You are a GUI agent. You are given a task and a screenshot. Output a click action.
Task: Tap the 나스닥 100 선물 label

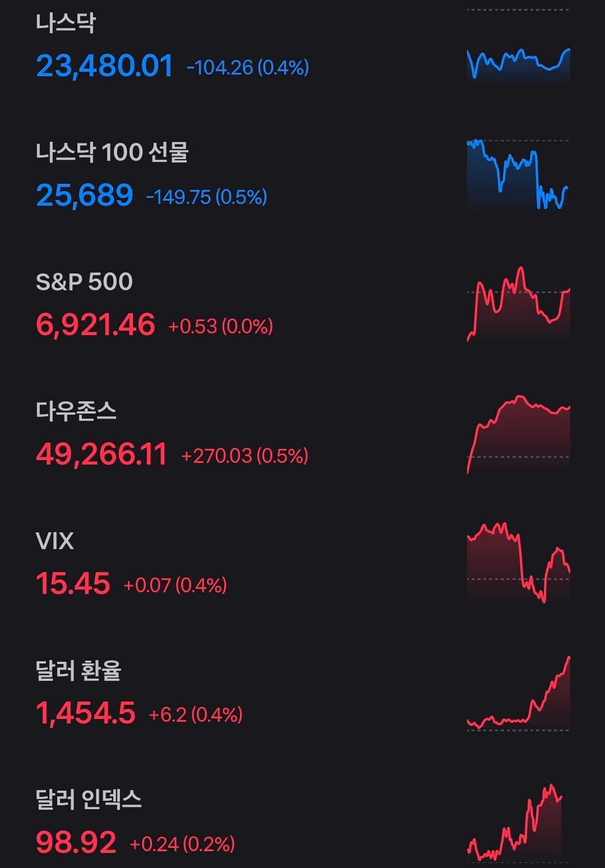(x=112, y=152)
